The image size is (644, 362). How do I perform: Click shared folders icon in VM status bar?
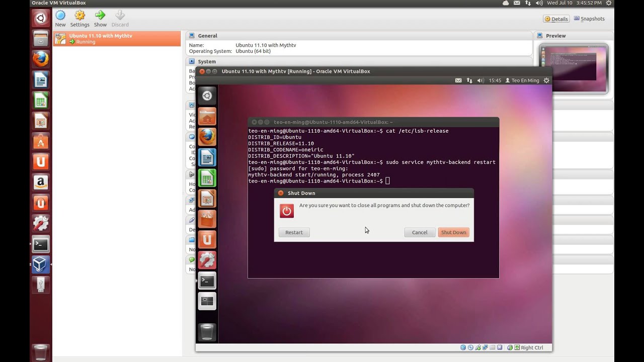493,347
